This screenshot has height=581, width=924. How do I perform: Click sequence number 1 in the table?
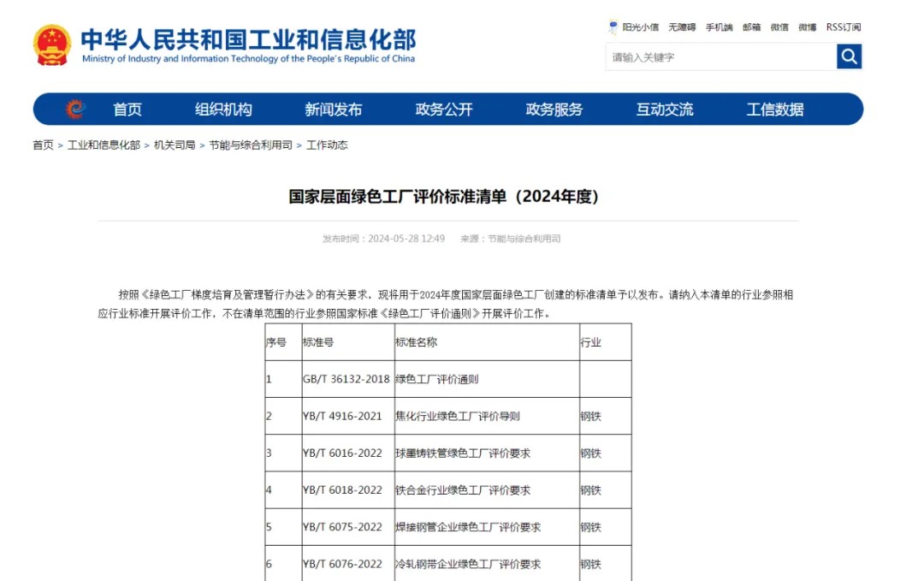coord(269,379)
